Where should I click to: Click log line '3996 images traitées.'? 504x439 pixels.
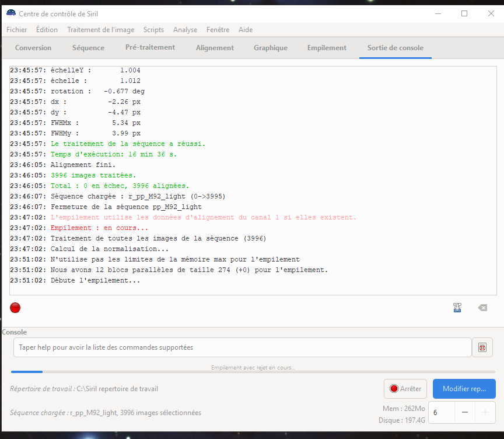coord(93,175)
